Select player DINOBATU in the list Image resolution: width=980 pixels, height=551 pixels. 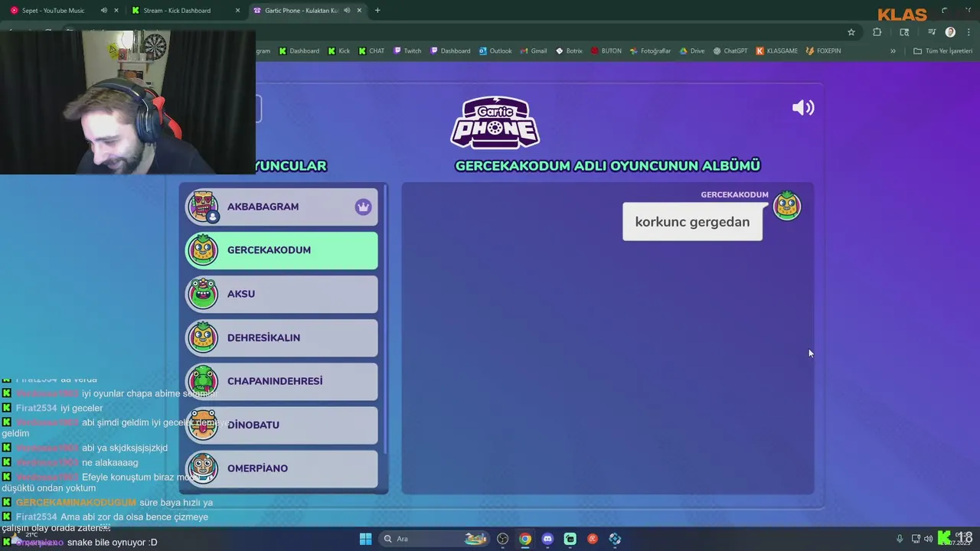[281, 425]
